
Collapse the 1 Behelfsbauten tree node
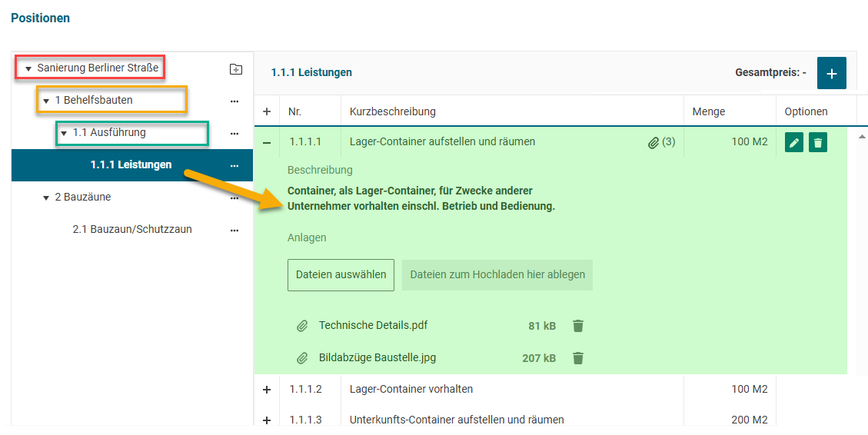46,101
